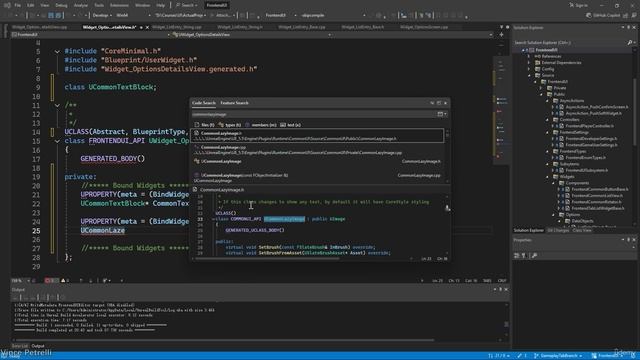The width and height of the screenshot is (640, 360).
Task: Select the CommonLazyImage.h file result
Action: [317, 136]
